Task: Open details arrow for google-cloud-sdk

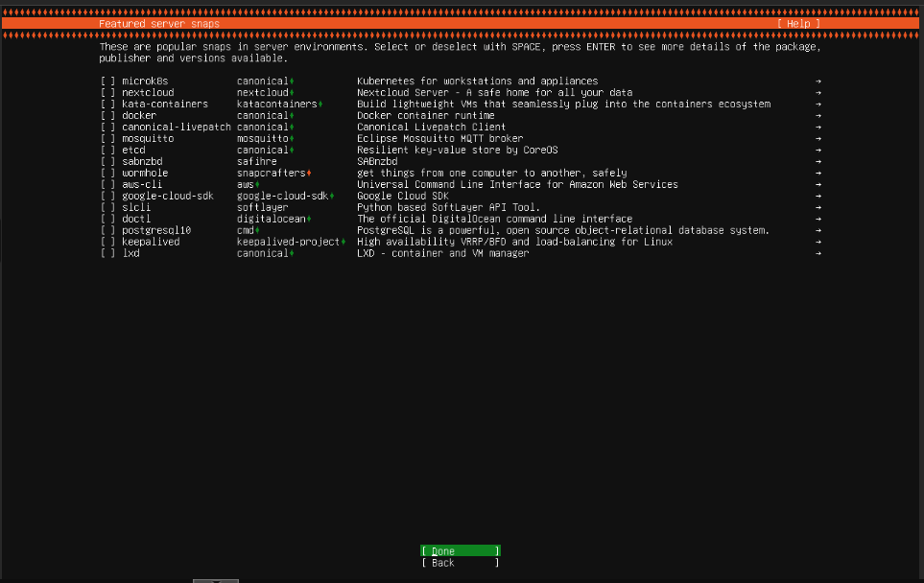Action: pyautogui.click(x=817, y=196)
